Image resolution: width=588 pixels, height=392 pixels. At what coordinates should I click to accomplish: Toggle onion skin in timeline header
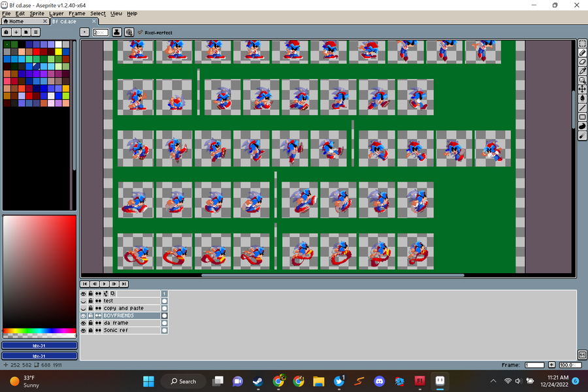pos(113,294)
